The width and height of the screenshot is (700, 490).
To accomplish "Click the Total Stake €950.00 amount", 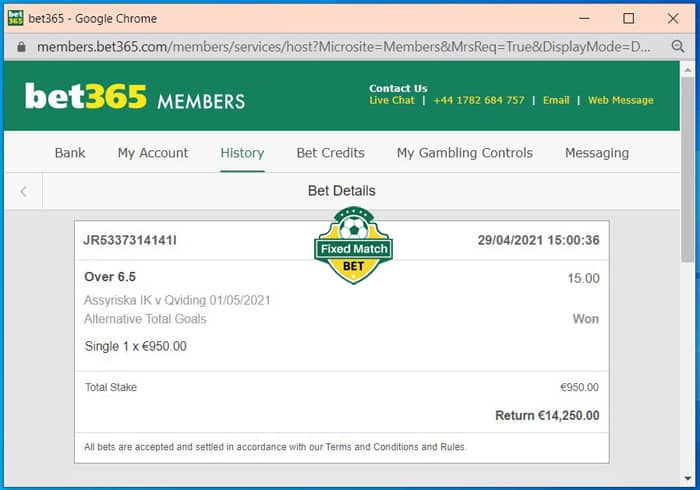I will pyautogui.click(x=579, y=387).
